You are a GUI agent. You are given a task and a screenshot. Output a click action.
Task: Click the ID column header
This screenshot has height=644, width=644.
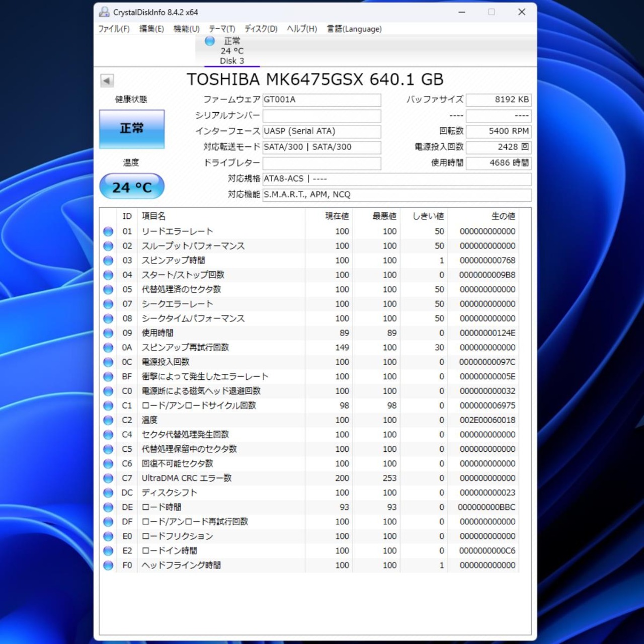click(x=127, y=216)
